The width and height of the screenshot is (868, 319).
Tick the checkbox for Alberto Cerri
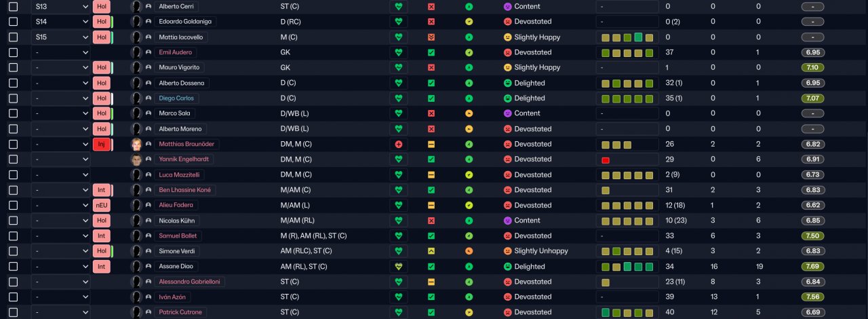point(13,6)
